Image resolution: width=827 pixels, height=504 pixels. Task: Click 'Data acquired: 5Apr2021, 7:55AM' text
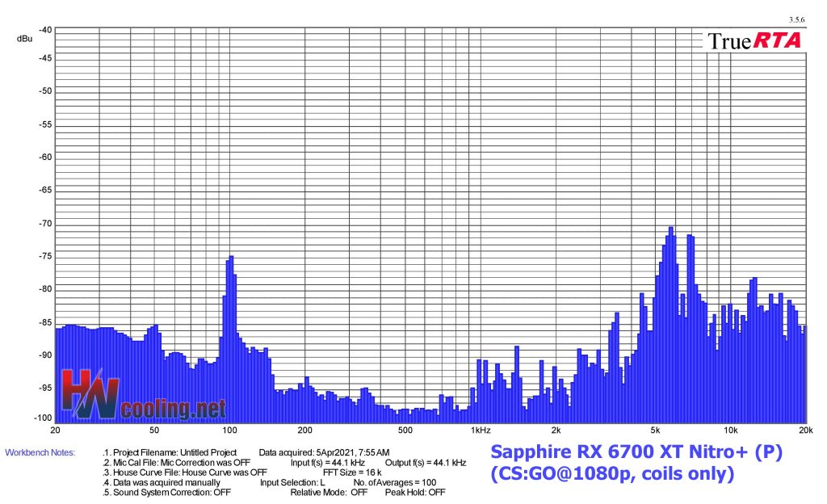click(324, 452)
